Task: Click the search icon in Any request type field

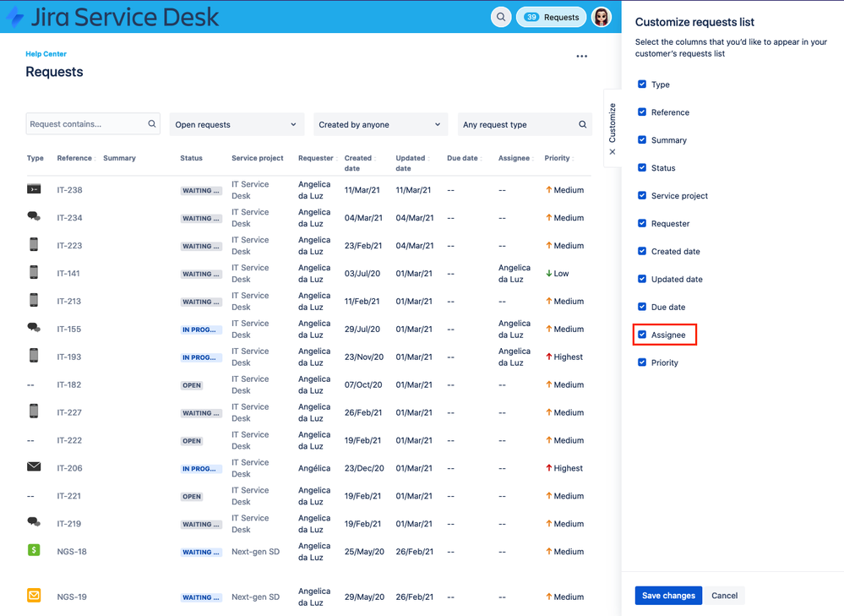Action: point(582,124)
